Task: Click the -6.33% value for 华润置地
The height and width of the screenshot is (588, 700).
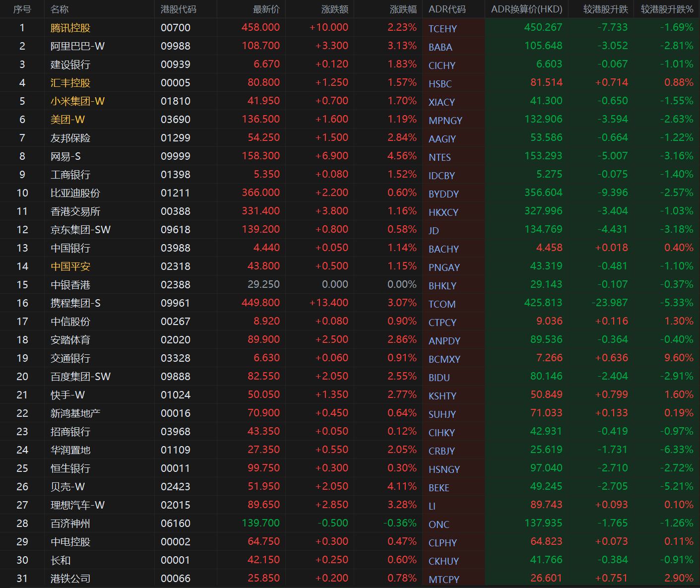Action: [x=677, y=450]
